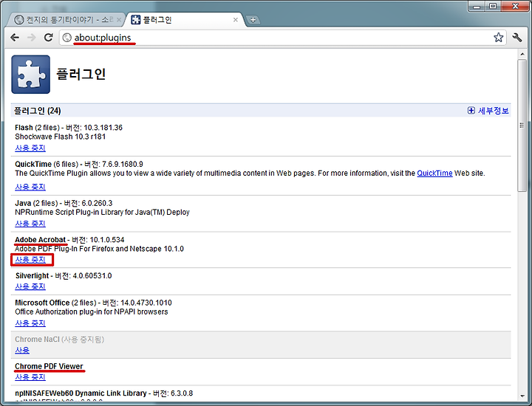Disable the QuickTime plugin
Screen dimensions: 532x406
click(x=30, y=187)
